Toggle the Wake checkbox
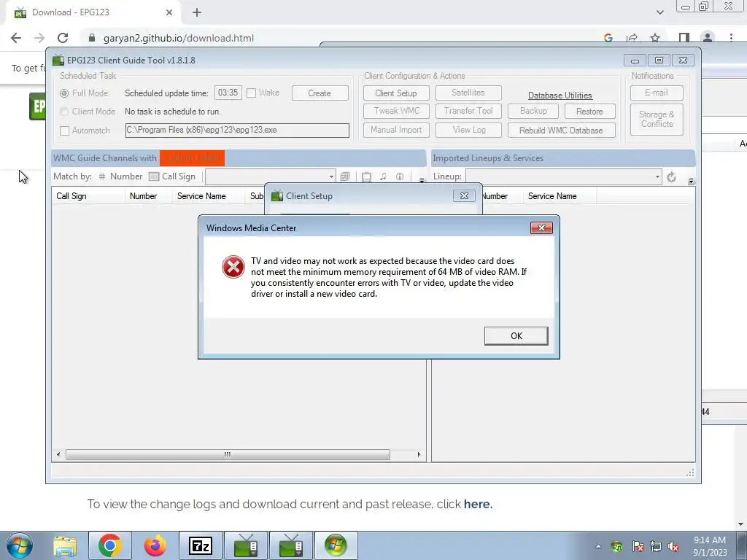Image resolution: width=747 pixels, height=560 pixels. pyautogui.click(x=252, y=93)
